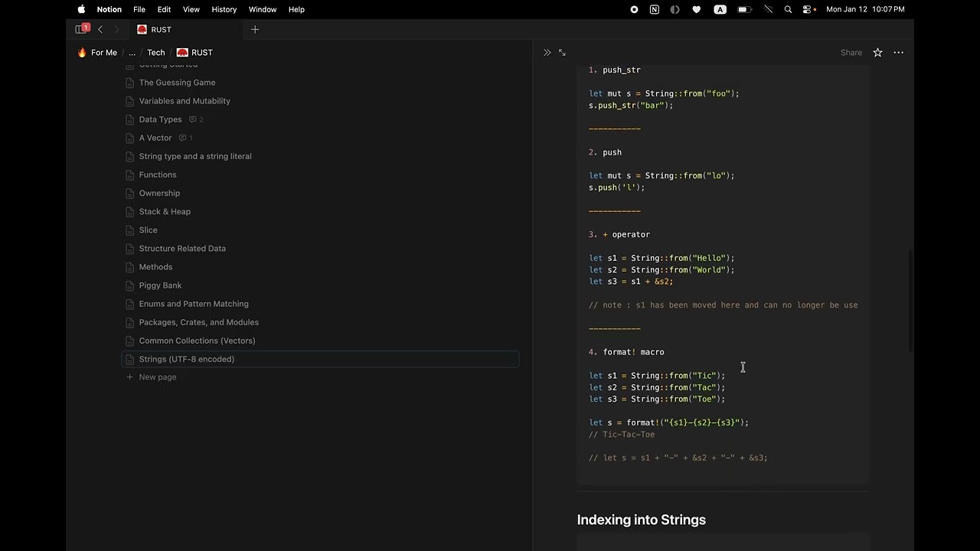
Task: Go back with the left arrow
Action: pyautogui.click(x=100, y=29)
